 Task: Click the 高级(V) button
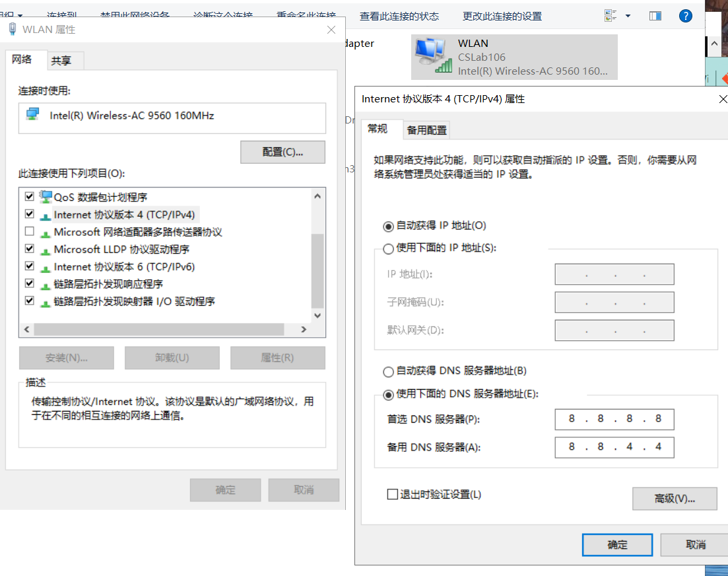(675, 499)
